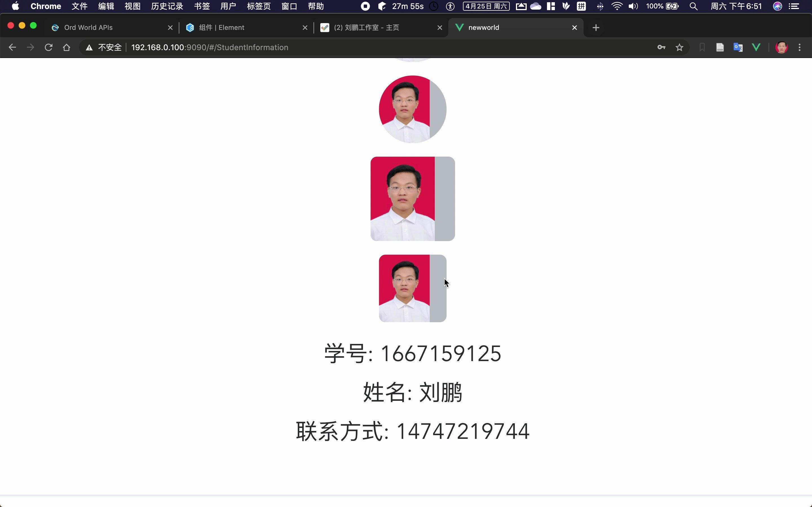
Task: Open Chrome's three-dot options menu
Action: 800,47
